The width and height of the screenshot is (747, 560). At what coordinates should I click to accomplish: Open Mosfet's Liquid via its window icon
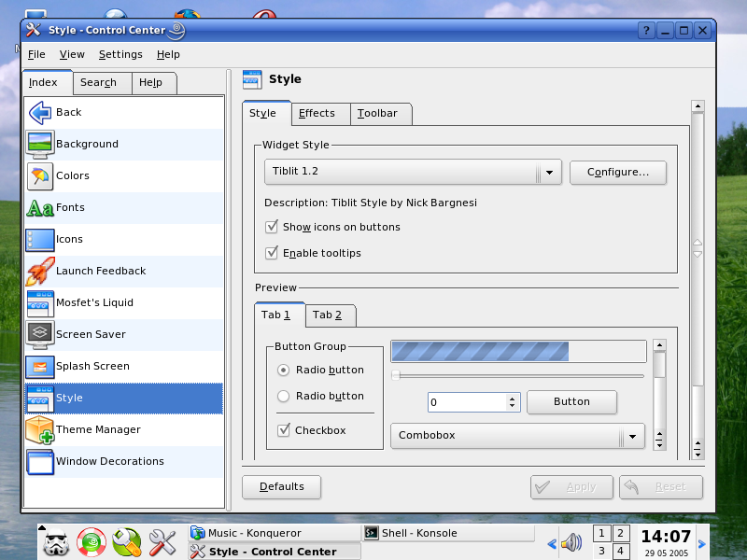[x=40, y=302]
